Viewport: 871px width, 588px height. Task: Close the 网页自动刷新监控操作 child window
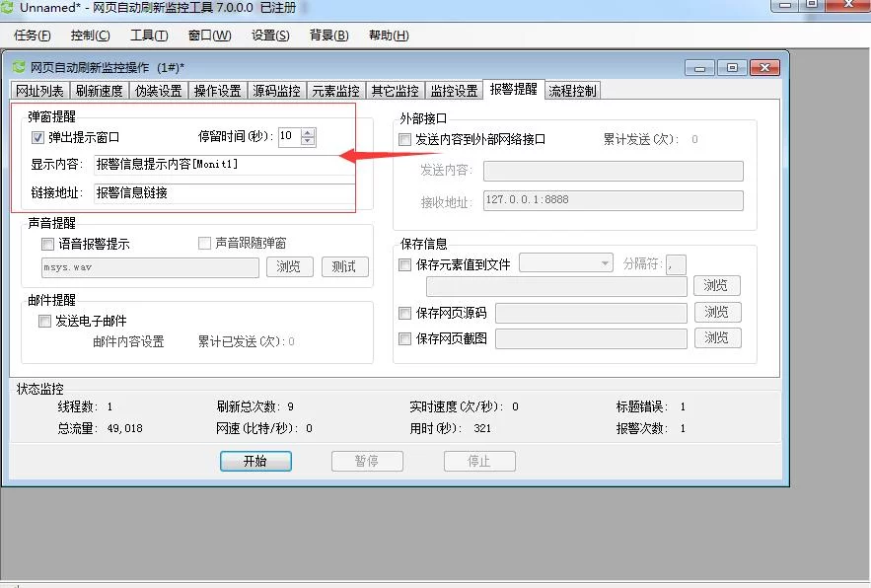764,68
